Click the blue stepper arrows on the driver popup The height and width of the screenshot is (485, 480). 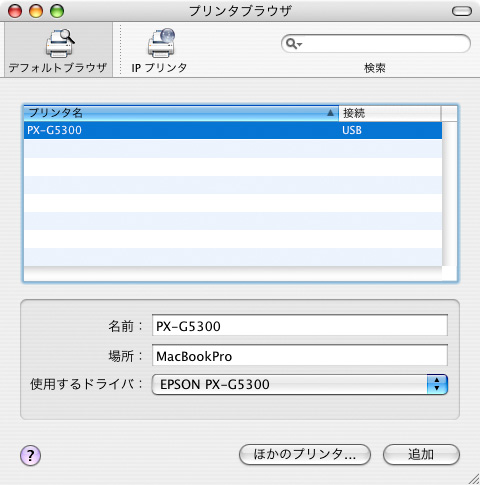[437, 384]
